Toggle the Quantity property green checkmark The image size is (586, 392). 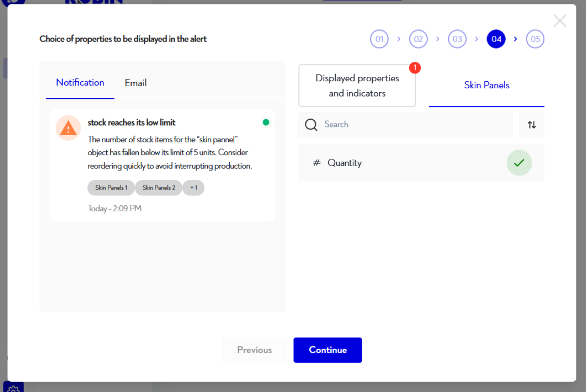[519, 163]
